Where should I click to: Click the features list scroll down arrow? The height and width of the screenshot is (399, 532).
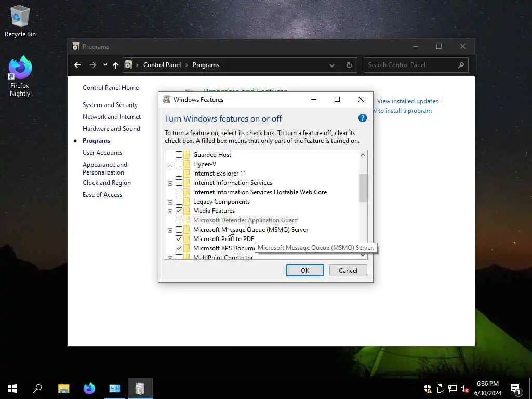(x=363, y=255)
